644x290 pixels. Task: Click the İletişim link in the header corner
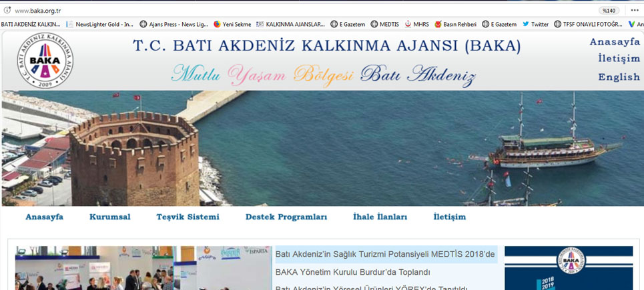pyautogui.click(x=619, y=59)
